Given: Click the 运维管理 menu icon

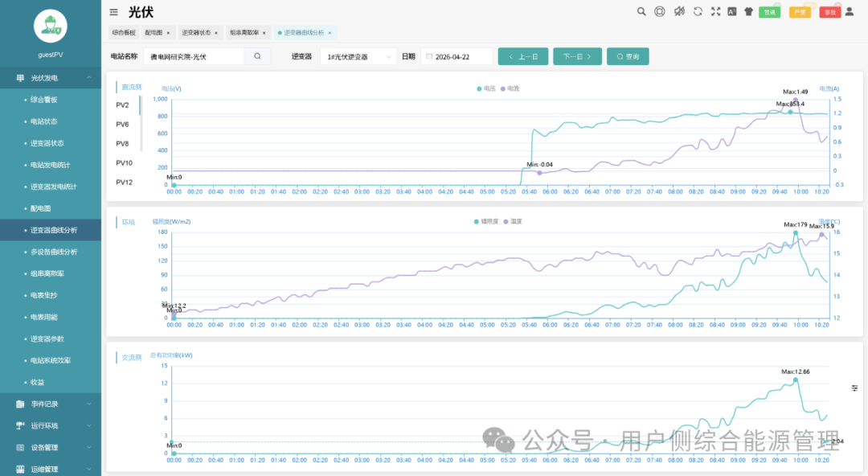Looking at the screenshot, I should click(20, 469).
